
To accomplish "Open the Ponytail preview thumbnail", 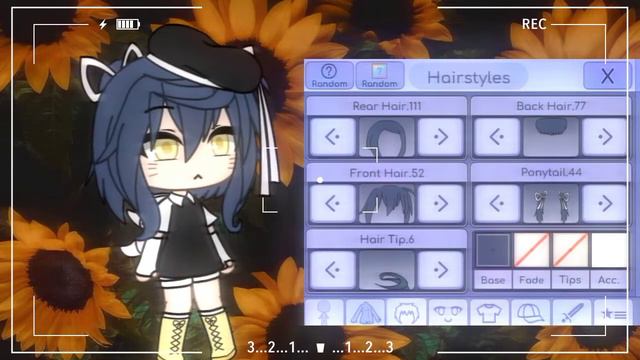I will (x=551, y=203).
